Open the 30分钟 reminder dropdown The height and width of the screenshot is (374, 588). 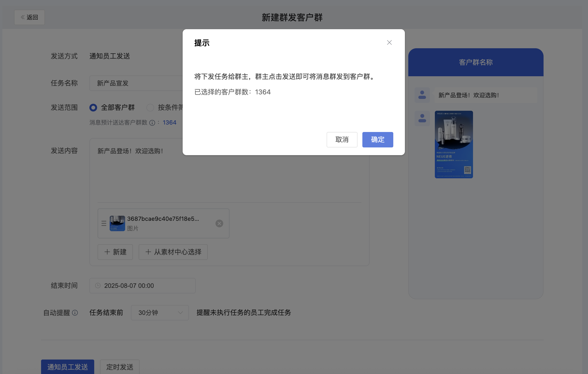160,313
